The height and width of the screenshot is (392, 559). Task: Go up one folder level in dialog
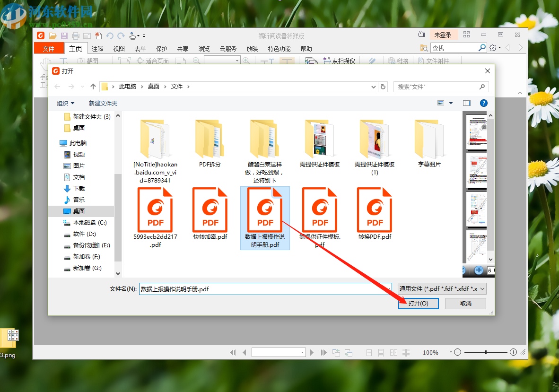click(x=93, y=87)
